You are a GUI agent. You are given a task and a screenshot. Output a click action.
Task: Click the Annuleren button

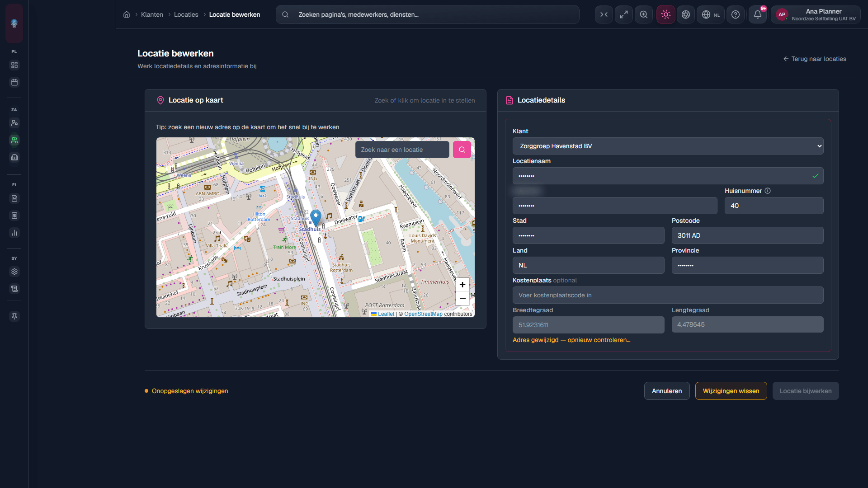(667, 391)
